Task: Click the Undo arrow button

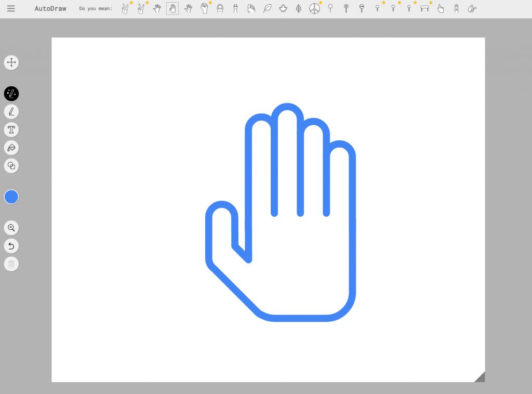Action: (11, 246)
